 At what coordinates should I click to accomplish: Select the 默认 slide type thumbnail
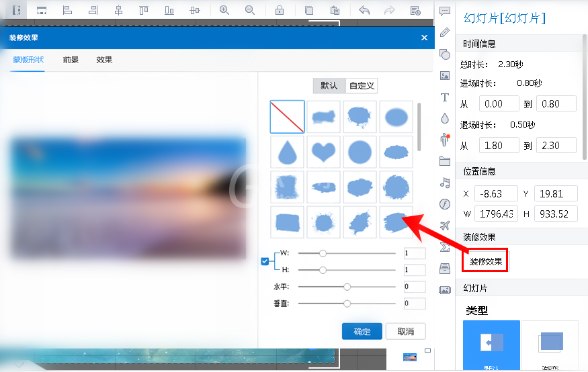tap(492, 345)
